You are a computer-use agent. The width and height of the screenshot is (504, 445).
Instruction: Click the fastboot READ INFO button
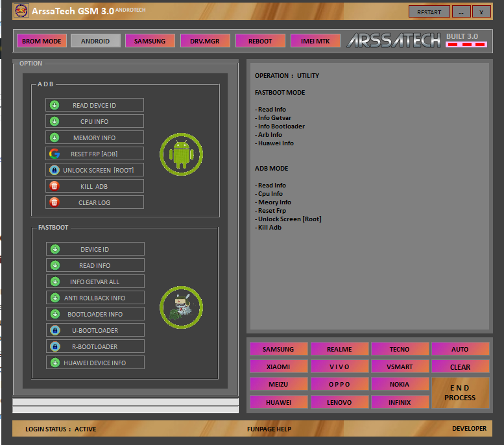point(95,265)
